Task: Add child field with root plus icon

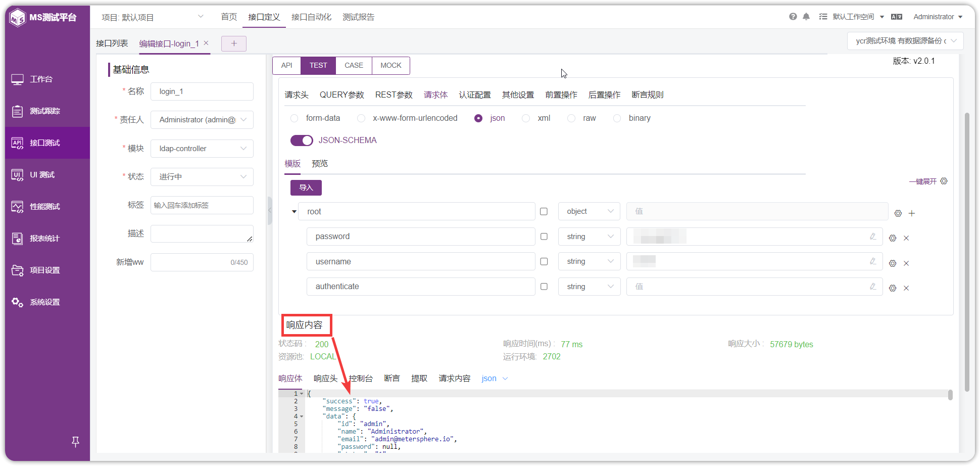Action: click(912, 213)
